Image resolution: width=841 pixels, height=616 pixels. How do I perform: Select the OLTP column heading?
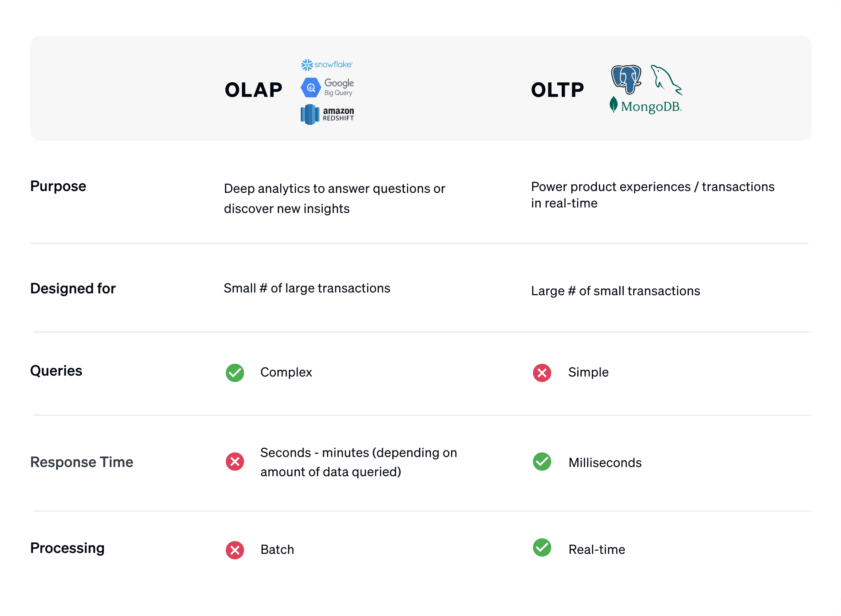(x=558, y=90)
